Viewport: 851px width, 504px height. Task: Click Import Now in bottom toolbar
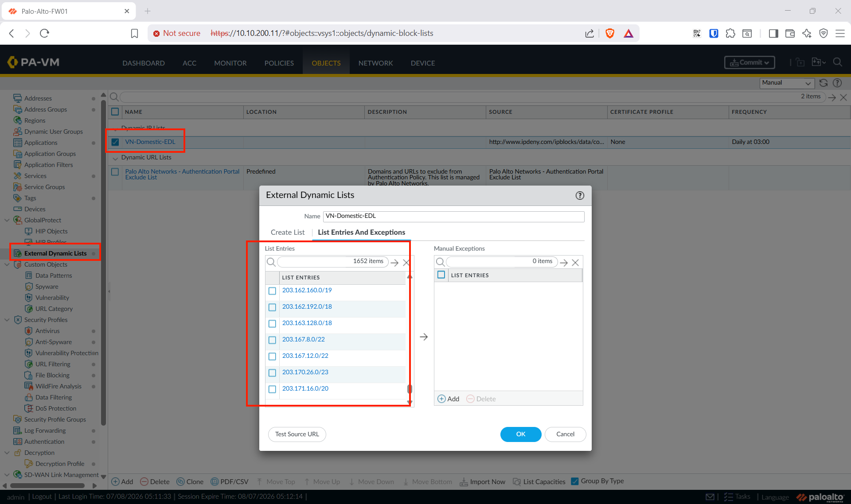(482, 482)
